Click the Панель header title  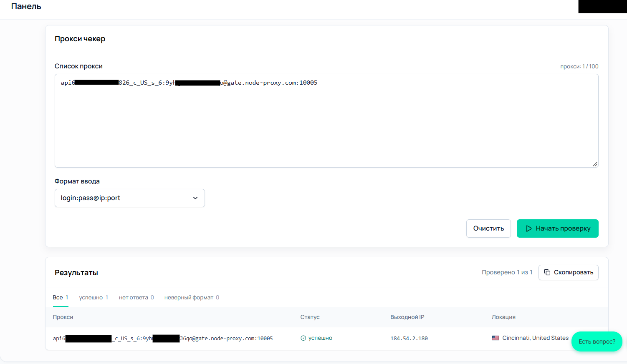[x=26, y=6]
